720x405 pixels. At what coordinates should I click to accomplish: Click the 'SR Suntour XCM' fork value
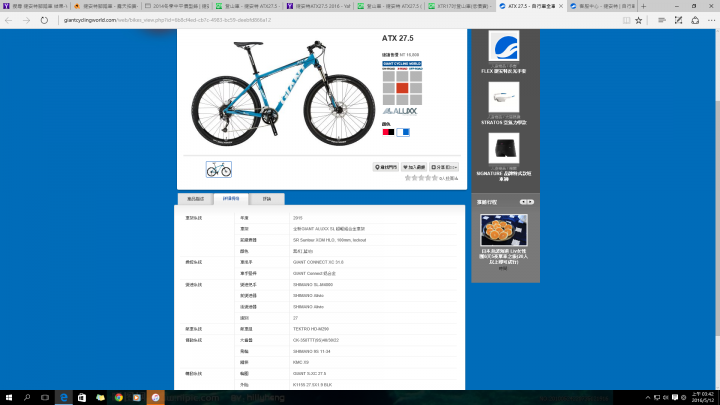pyautogui.click(x=329, y=240)
